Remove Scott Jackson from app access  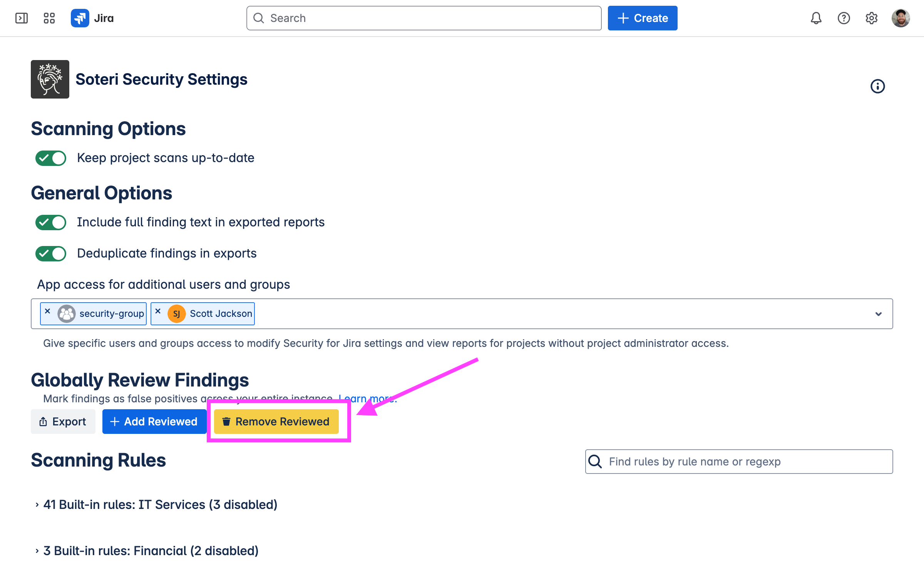tap(158, 311)
